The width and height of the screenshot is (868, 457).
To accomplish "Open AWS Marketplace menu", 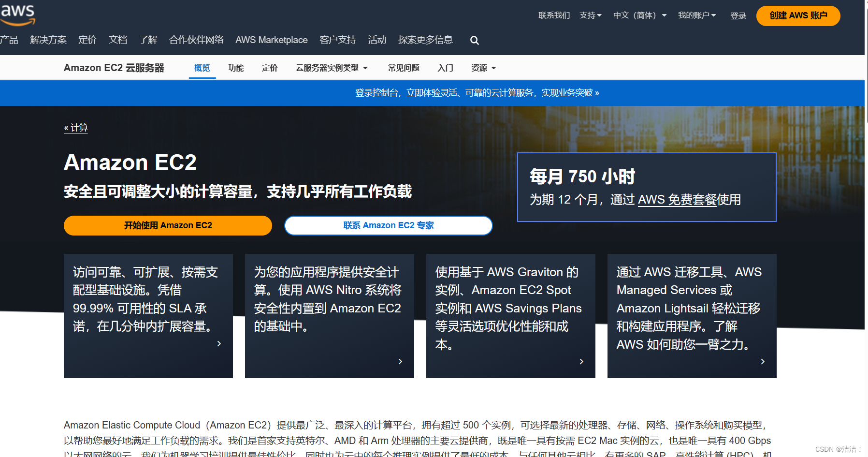I will point(272,40).
